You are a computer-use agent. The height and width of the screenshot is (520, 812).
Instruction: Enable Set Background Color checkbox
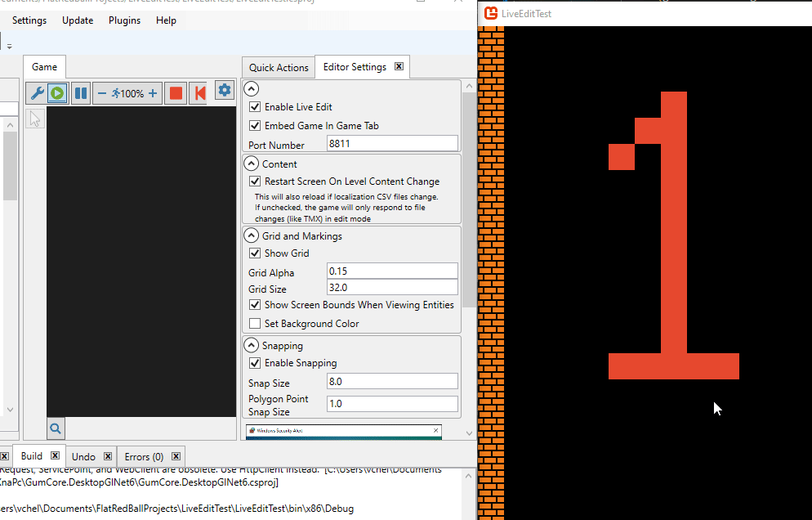(255, 324)
